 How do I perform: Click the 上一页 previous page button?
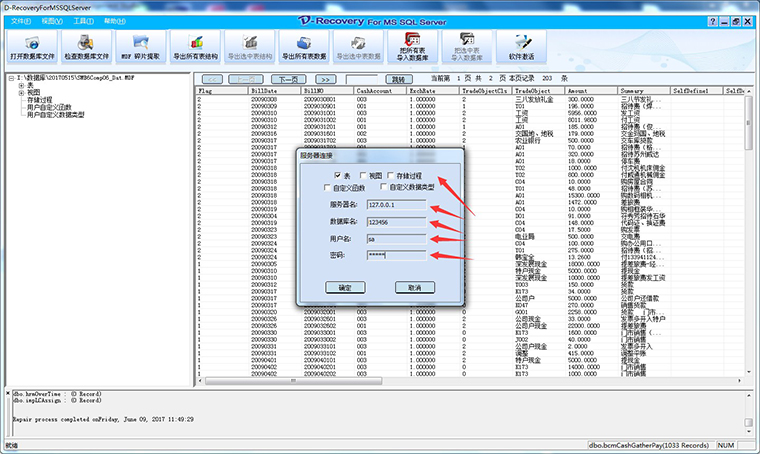(246, 79)
